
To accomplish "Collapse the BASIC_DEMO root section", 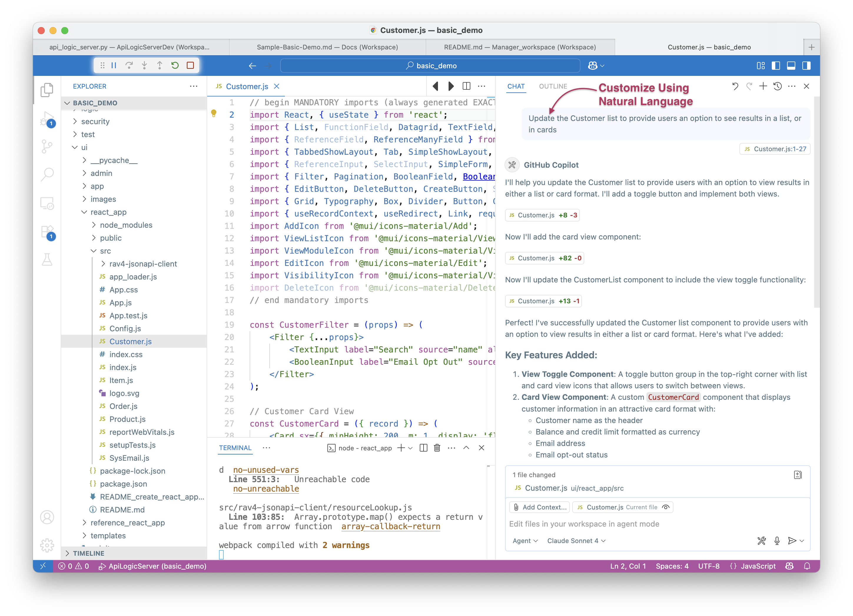I will click(134, 103).
